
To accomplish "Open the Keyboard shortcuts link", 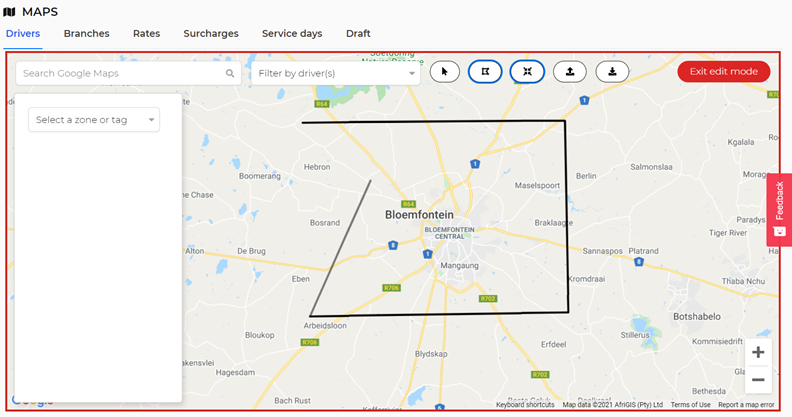I will [525, 404].
